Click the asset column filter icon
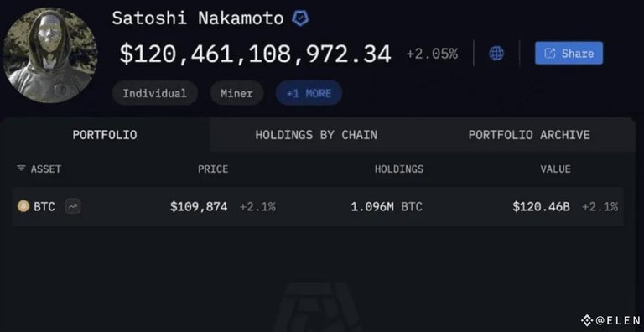This screenshot has height=332, width=644. tap(21, 169)
